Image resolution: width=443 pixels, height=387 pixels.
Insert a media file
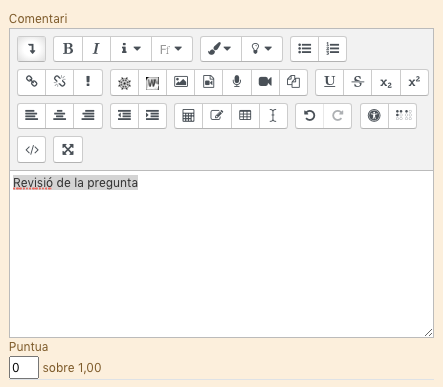[x=209, y=82]
